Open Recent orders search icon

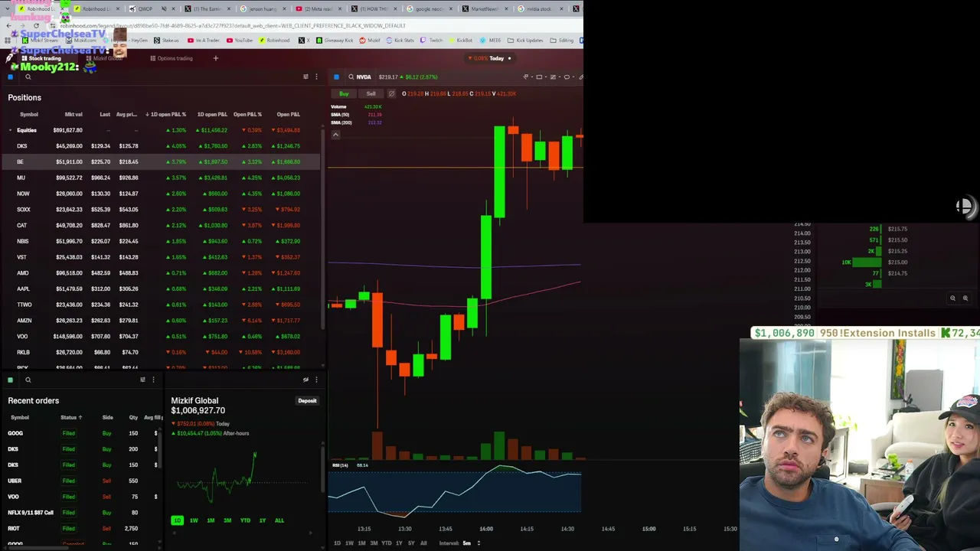click(x=28, y=380)
